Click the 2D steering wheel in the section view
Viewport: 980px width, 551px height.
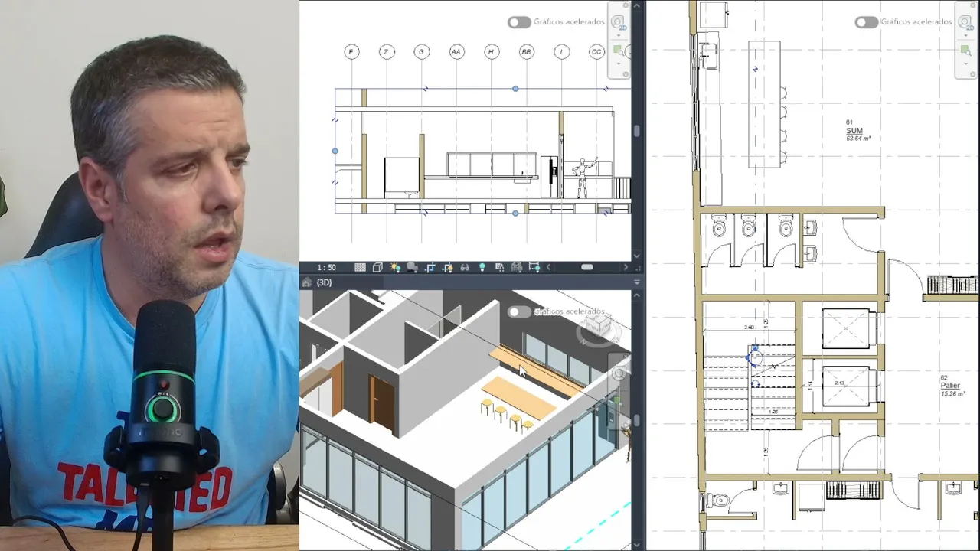[617, 21]
